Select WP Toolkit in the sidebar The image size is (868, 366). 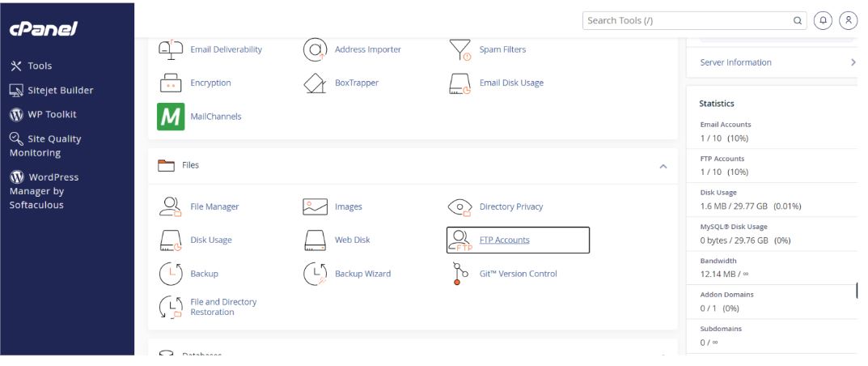coord(52,115)
